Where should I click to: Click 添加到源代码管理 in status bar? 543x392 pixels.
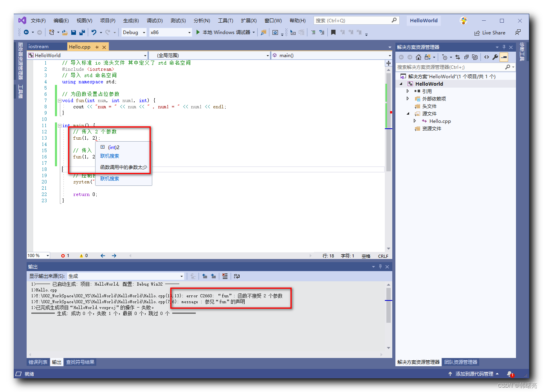pos(474,374)
